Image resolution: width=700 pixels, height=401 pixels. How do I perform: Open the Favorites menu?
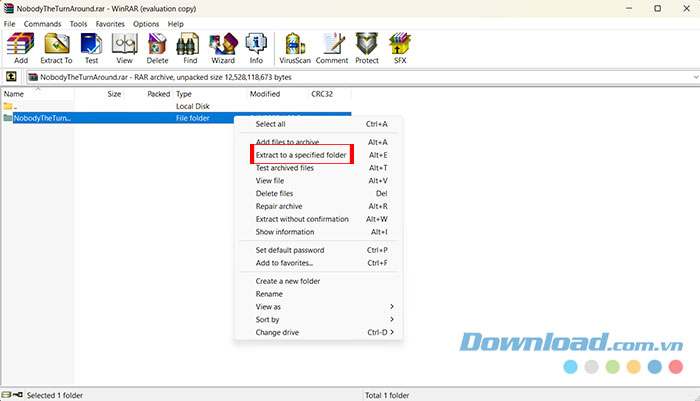coord(110,23)
